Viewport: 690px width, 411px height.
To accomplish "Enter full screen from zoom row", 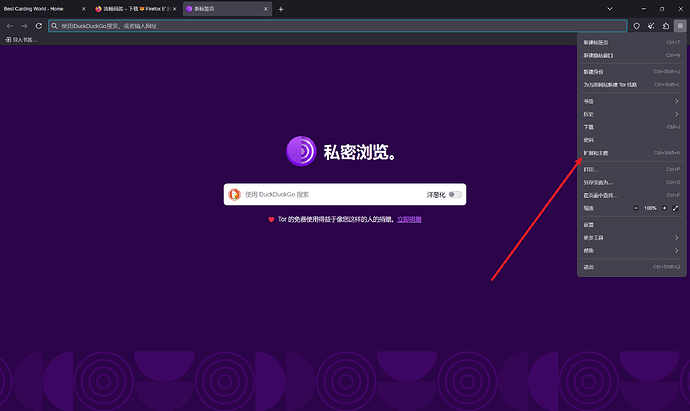I will tap(675, 208).
